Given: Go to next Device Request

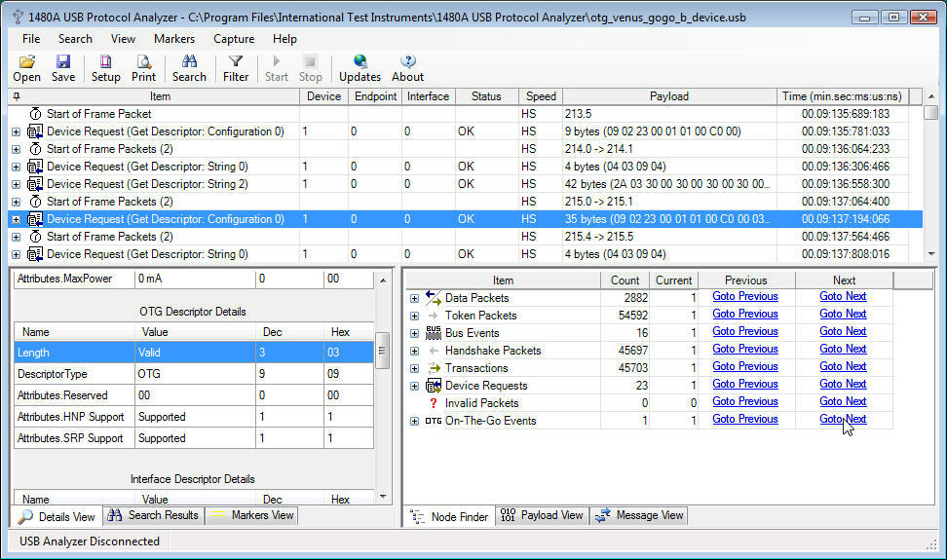Looking at the screenshot, I should tap(843, 384).
